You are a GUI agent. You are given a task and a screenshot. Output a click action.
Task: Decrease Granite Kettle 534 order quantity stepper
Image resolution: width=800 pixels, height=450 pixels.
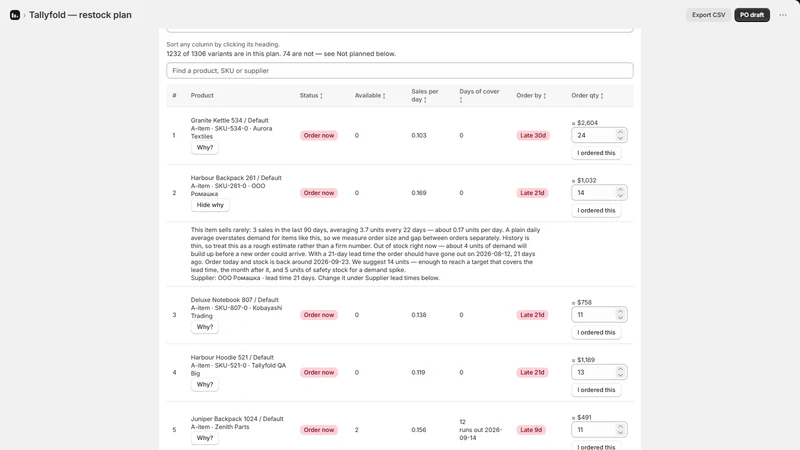tap(620, 138)
